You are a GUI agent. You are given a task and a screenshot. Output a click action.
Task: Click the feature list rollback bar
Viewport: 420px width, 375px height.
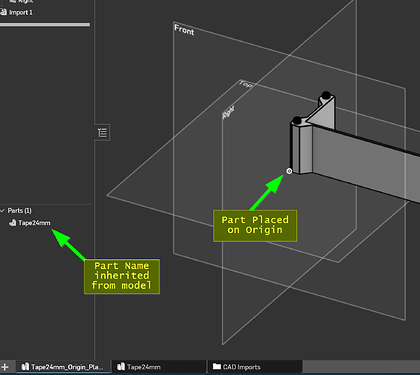45,25
